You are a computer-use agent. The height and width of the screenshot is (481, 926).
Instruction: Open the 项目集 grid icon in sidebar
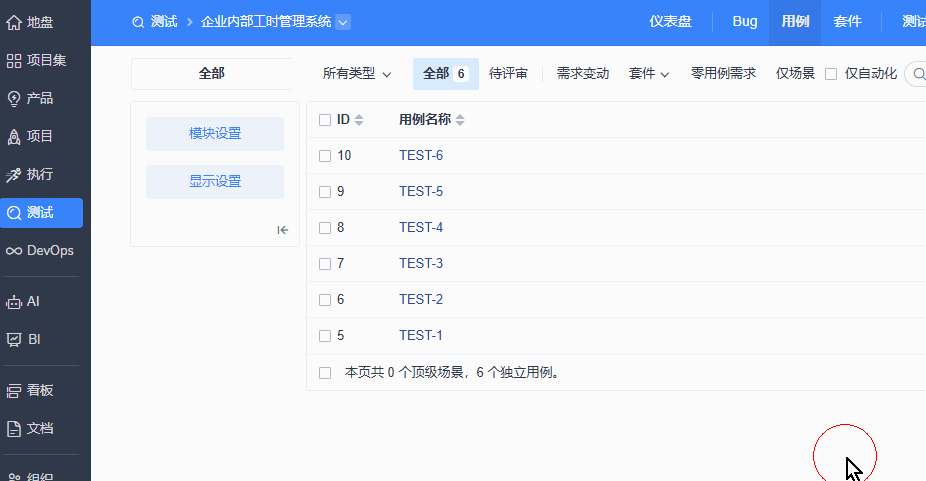pyautogui.click(x=14, y=60)
